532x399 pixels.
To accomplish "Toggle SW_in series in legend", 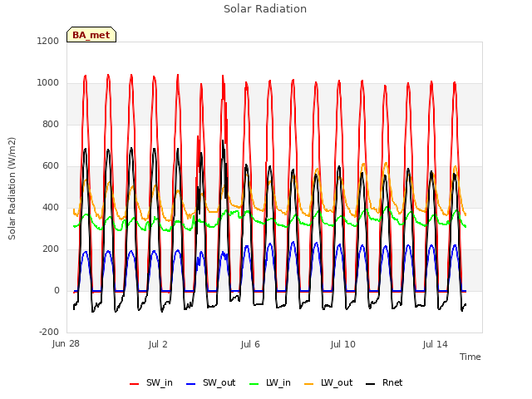I will coord(151,382).
